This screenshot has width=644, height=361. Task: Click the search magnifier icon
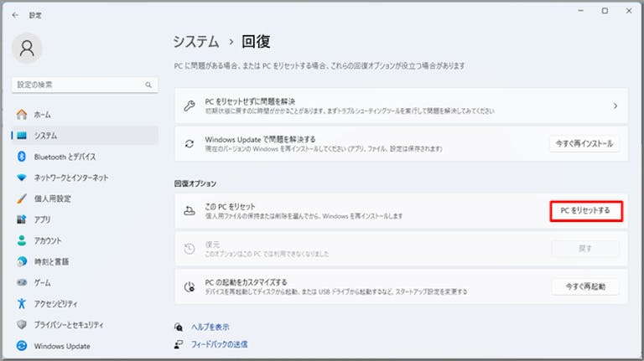click(x=148, y=85)
